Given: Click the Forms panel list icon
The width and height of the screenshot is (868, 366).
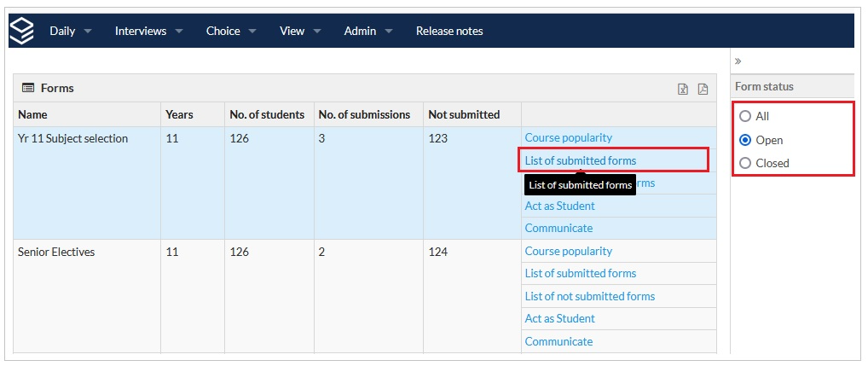Looking at the screenshot, I should tap(28, 88).
